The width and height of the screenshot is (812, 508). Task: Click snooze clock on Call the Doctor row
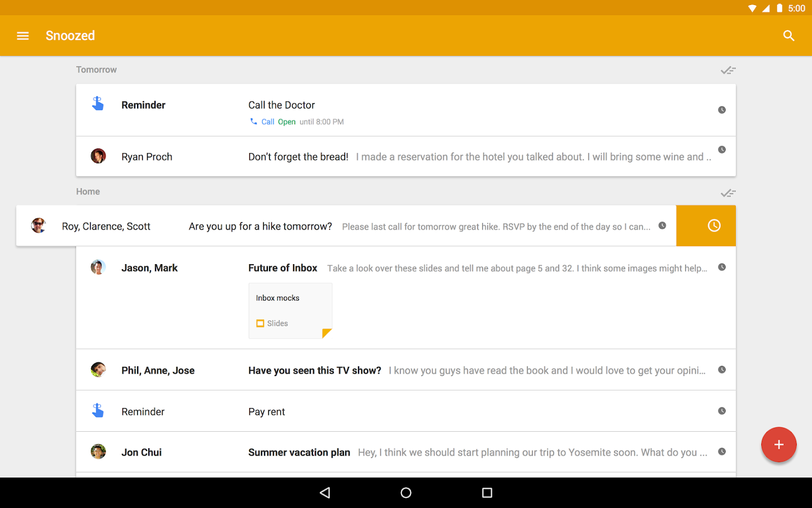(x=722, y=110)
